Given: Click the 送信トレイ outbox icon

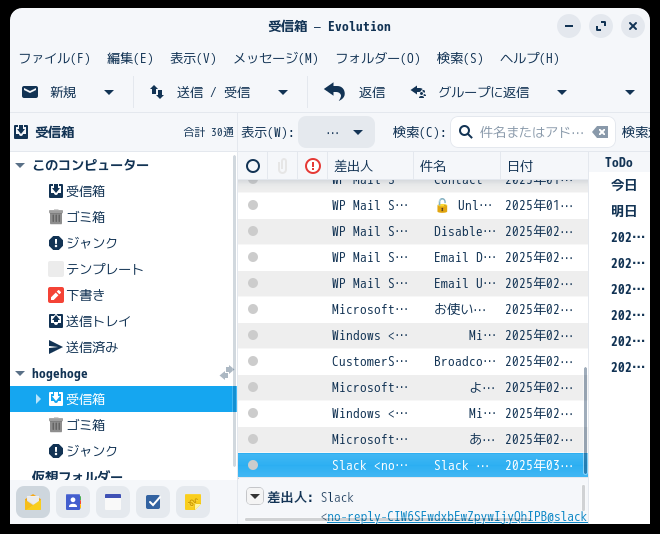Looking at the screenshot, I should click(56, 321).
